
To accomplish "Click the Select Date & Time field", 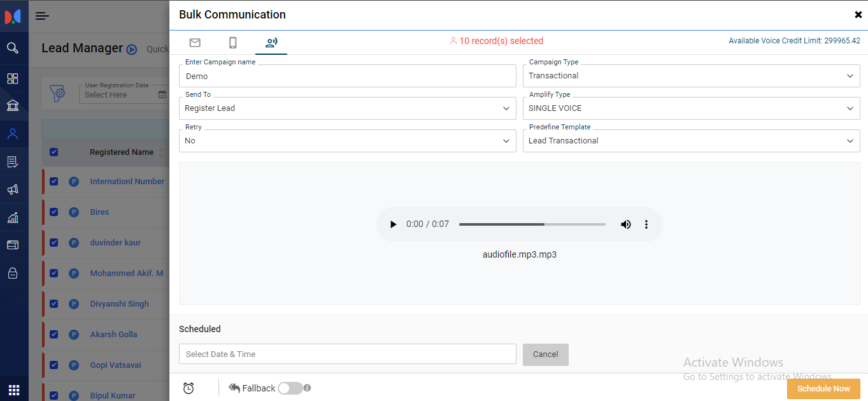I will tap(347, 354).
